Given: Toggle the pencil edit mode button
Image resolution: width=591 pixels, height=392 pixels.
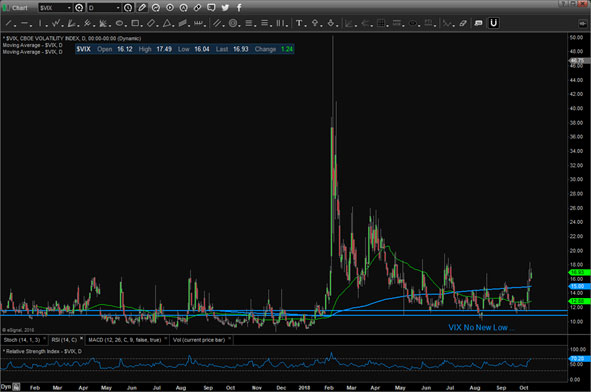Looking at the screenshot, I should [x=142, y=8].
